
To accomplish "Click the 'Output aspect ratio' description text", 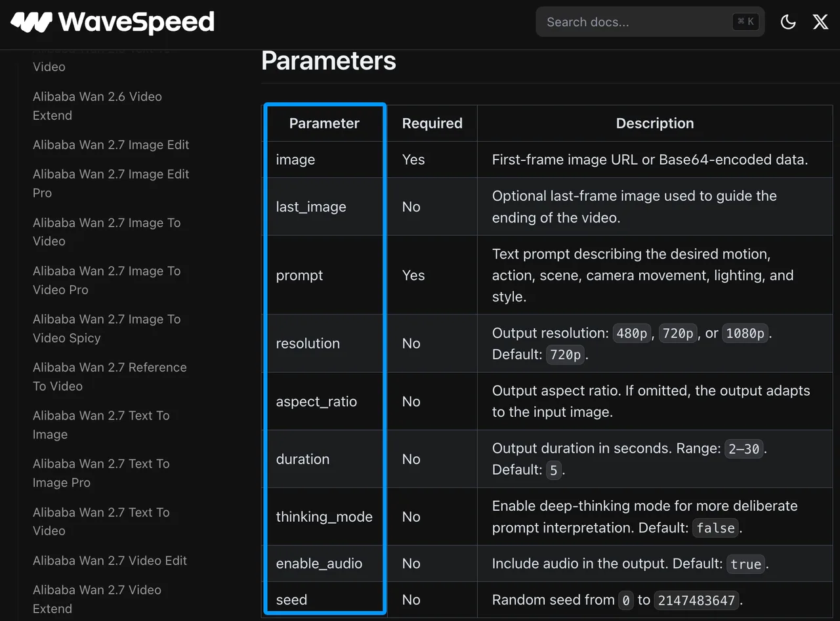I will [x=651, y=402].
